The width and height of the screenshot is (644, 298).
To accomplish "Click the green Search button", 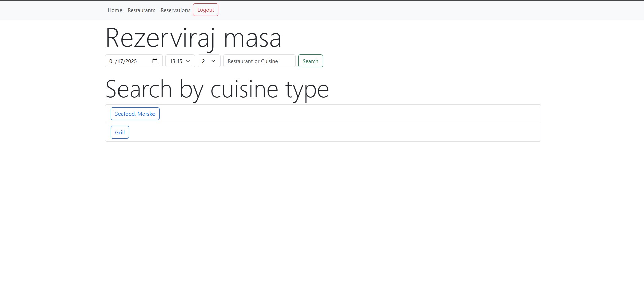I will coord(310,61).
